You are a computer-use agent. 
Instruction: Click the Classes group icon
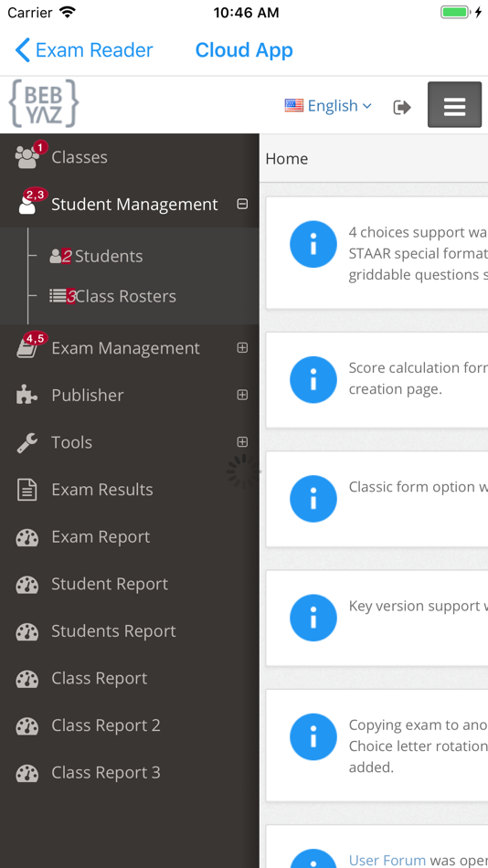[27, 157]
